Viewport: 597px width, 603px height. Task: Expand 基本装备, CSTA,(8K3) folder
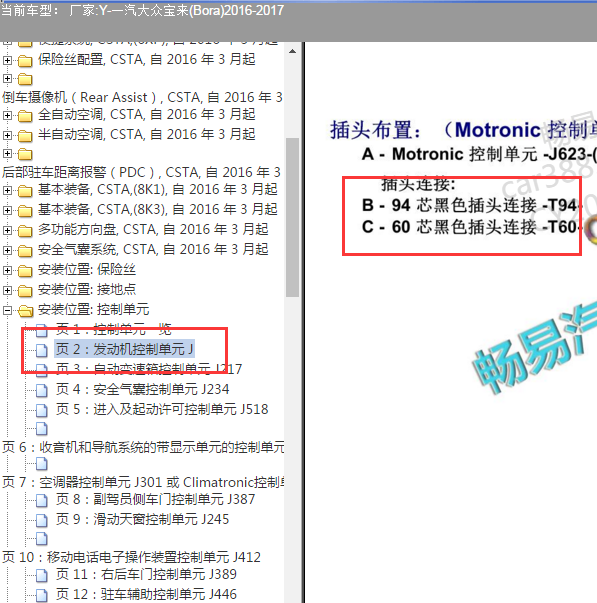[x=7, y=210]
